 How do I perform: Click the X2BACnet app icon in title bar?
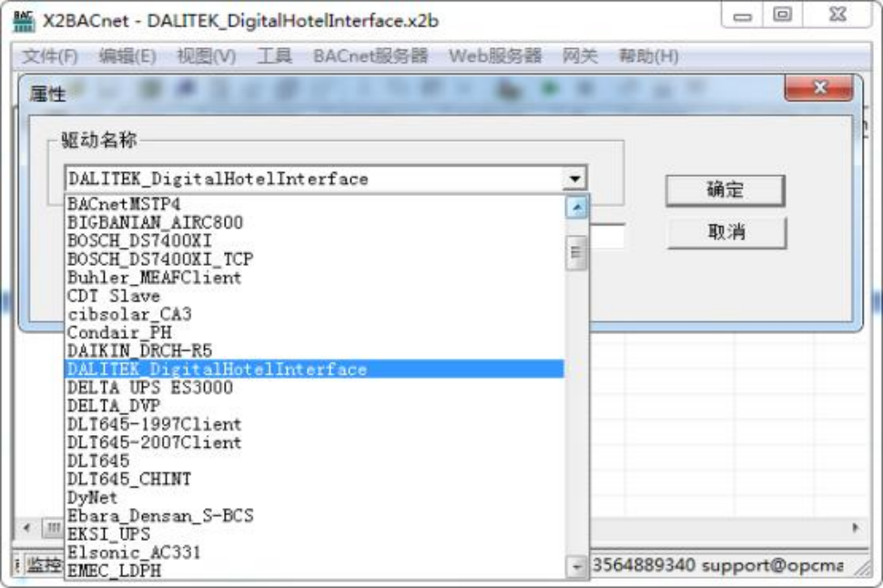(23, 21)
